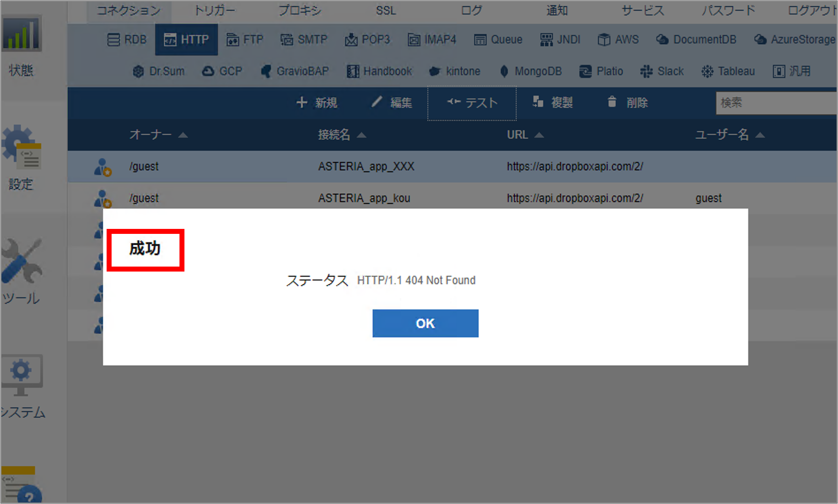The width and height of the screenshot is (838, 504).
Task: Click the URL cell of ASTERIA_app_kou row
Action: point(575,198)
